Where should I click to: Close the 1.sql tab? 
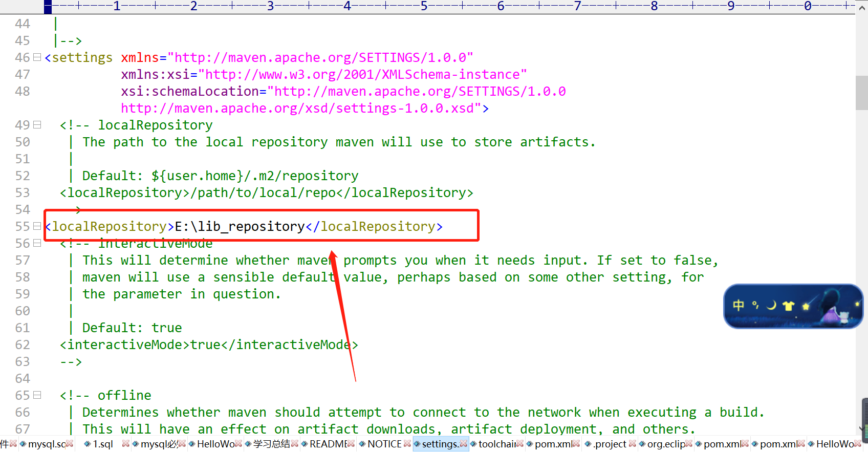126,444
